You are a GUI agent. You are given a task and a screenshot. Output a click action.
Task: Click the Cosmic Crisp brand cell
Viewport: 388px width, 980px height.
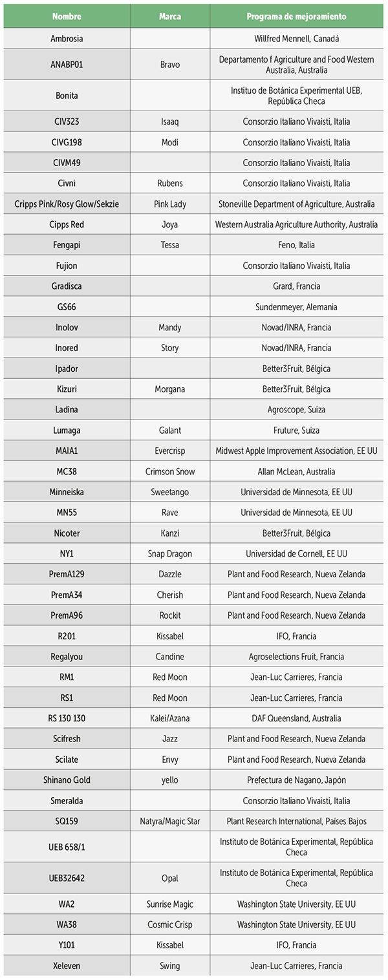click(x=169, y=924)
